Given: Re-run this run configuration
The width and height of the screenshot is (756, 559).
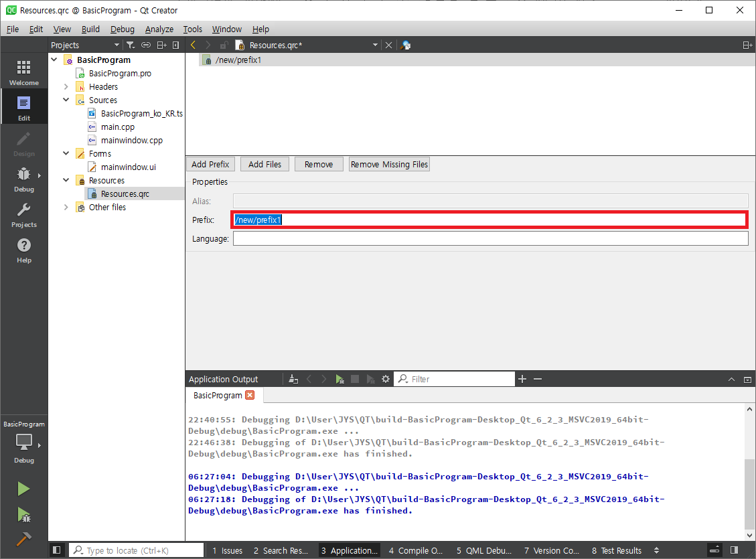Looking at the screenshot, I should 340,380.
